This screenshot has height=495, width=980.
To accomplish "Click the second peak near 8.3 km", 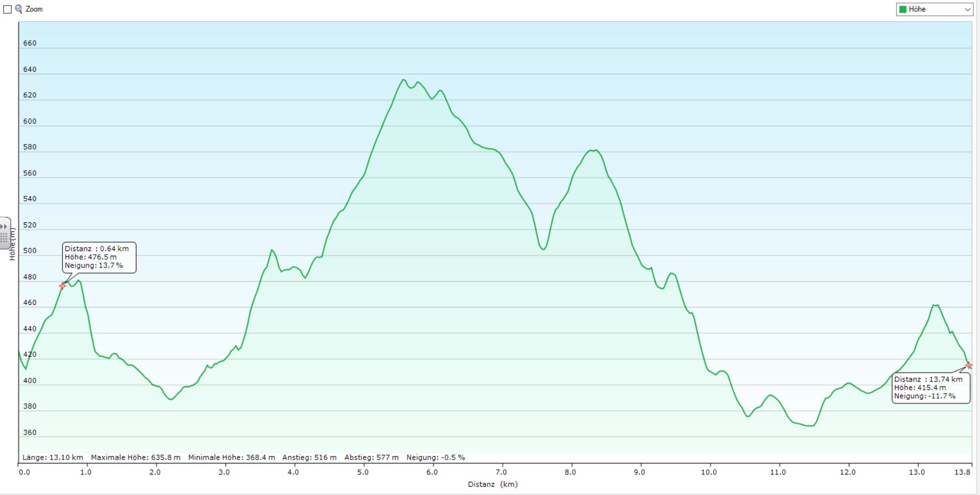I will coord(593,151).
